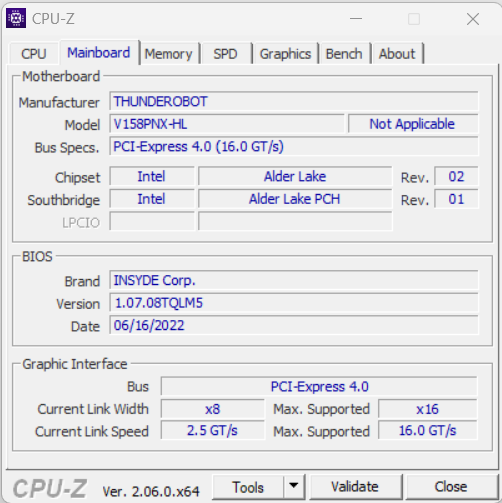Click the Southbridge revision 01 value
This screenshot has height=503, width=502.
pyautogui.click(x=456, y=199)
